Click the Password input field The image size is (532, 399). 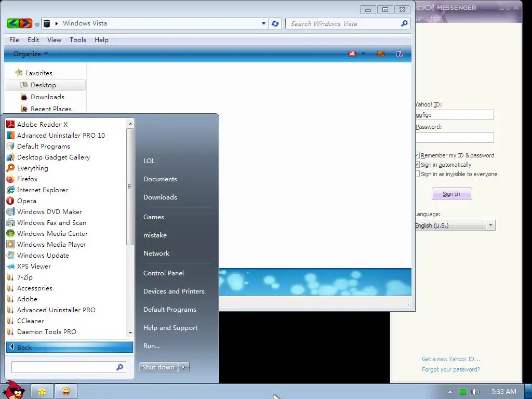[455, 137]
